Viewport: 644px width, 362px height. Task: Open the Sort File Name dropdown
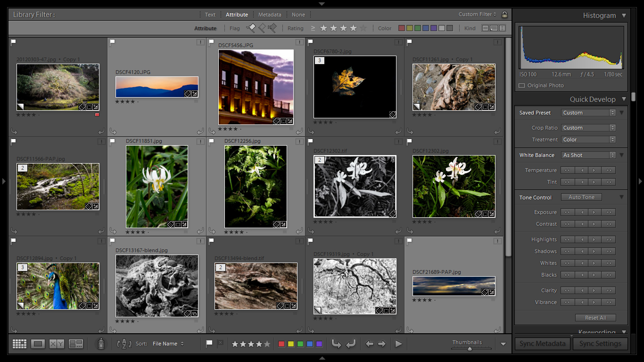(x=168, y=344)
